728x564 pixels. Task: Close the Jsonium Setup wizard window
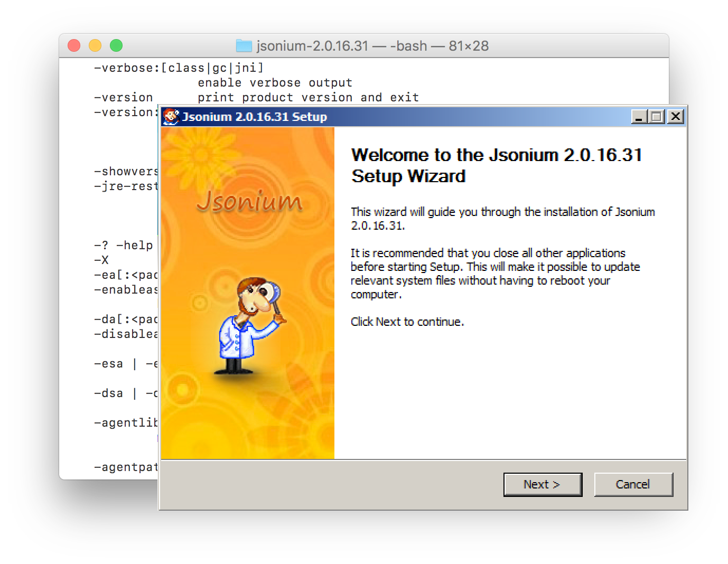(676, 117)
